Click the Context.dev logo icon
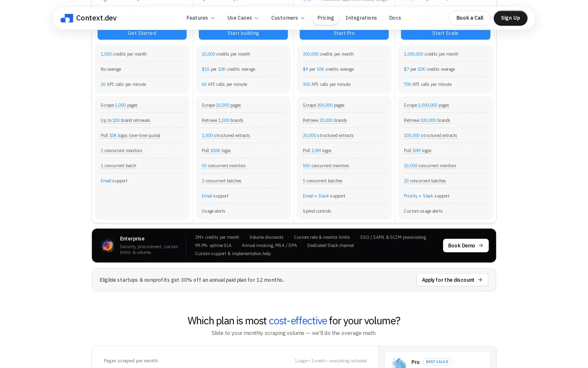 pyautogui.click(x=66, y=18)
